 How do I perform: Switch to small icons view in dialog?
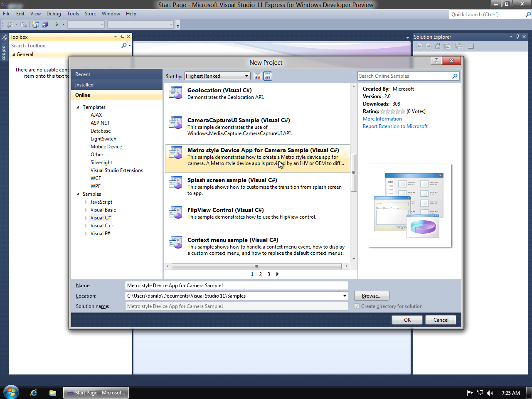pos(257,76)
